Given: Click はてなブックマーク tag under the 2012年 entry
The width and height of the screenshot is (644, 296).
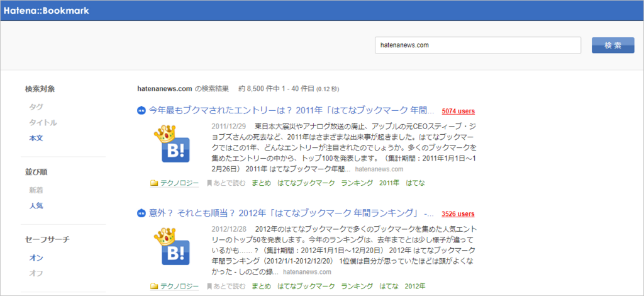Looking at the screenshot, I should coord(306,286).
